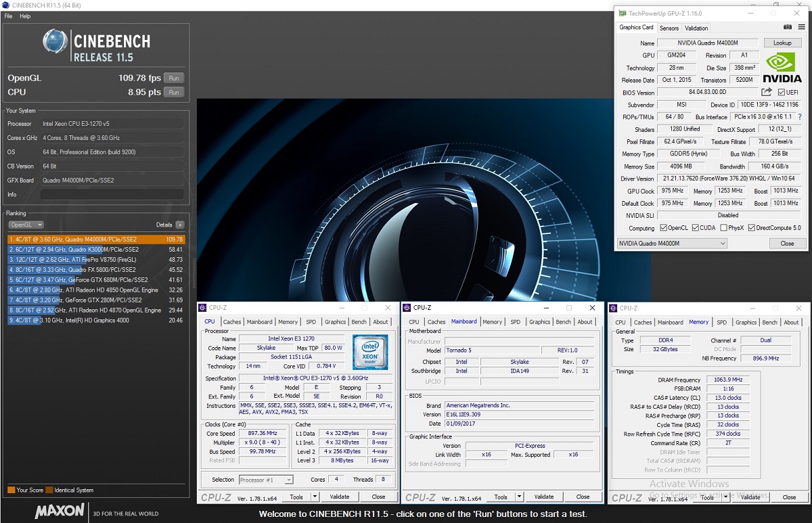The image size is (812, 523).
Task: Enable the PhysX checkbox
Action: 724,228
